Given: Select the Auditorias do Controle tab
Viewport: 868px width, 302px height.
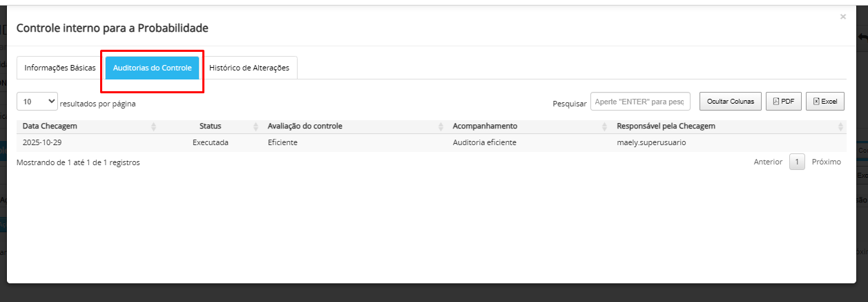Looking at the screenshot, I should [x=152, y=68].
